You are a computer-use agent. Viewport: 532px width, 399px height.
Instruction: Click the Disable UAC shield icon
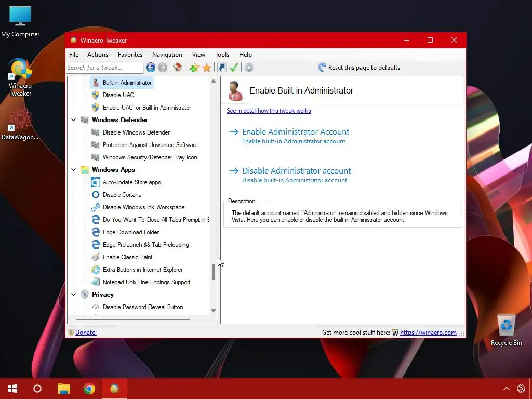(x=96, y=95)
